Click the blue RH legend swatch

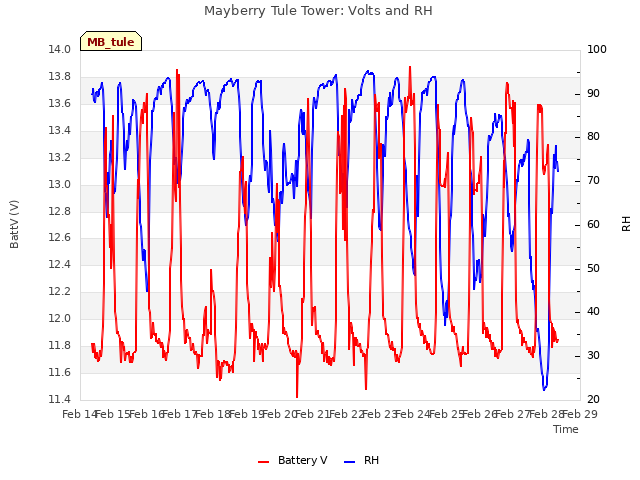point(350,461)
